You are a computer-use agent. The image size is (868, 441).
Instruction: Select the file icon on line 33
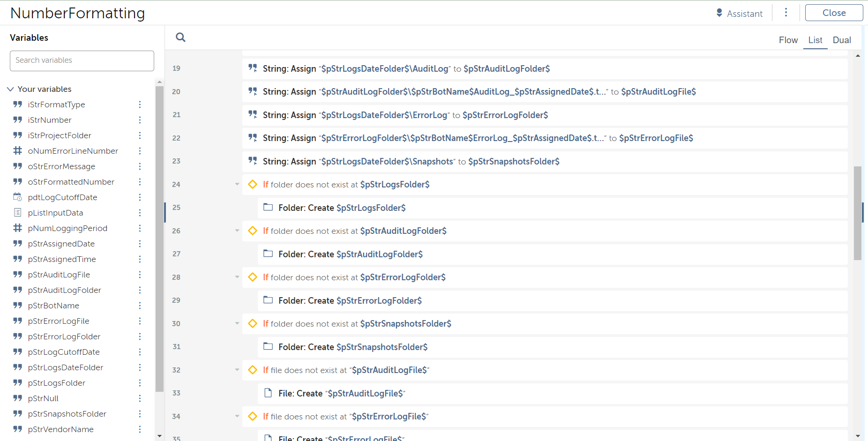[268, 393]
